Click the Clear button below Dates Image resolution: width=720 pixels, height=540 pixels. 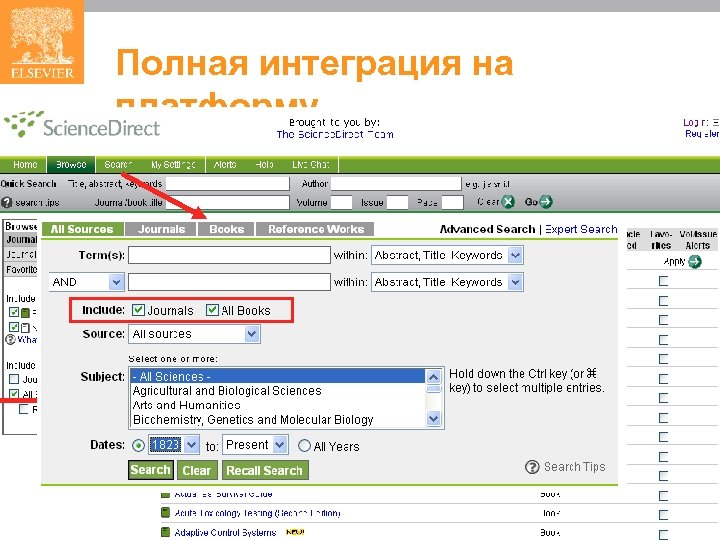[197, 471]
